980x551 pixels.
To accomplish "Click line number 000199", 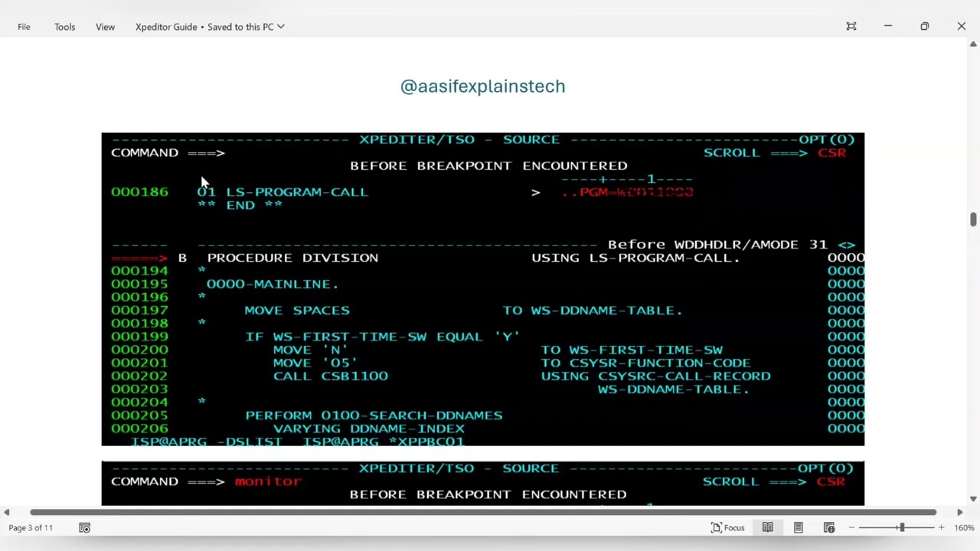I will click(139, 337).
